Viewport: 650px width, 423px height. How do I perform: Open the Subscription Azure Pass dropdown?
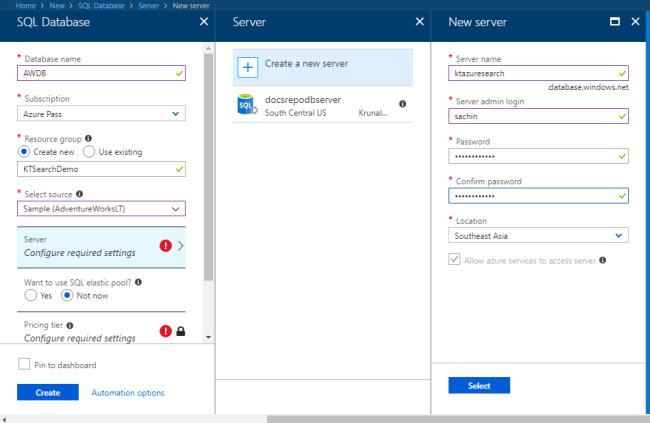tap(101, 114)
